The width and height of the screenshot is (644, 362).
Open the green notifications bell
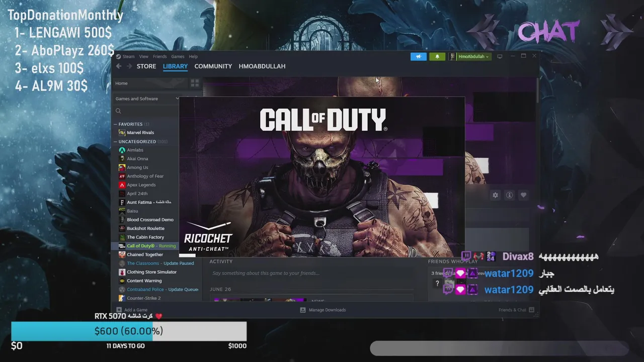point(437,56)
